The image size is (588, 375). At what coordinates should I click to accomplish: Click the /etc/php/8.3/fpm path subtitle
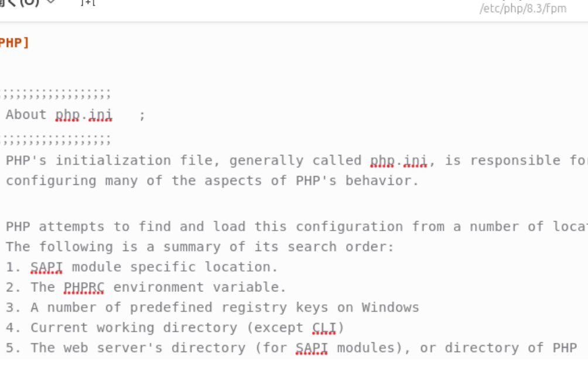click(x=523, y=9)
